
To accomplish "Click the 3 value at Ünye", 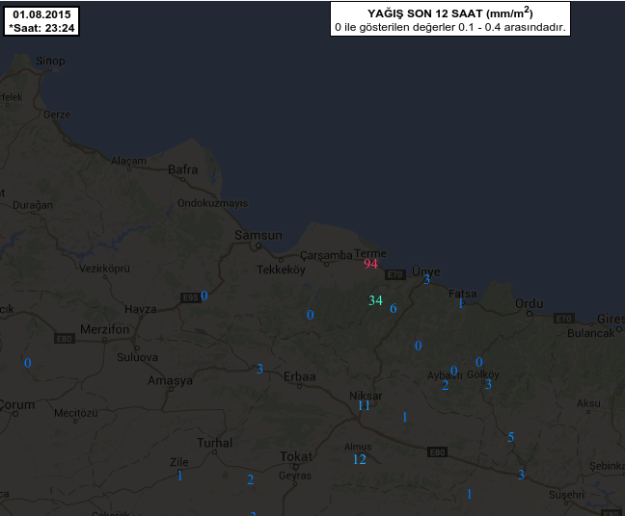I will 426,279.
